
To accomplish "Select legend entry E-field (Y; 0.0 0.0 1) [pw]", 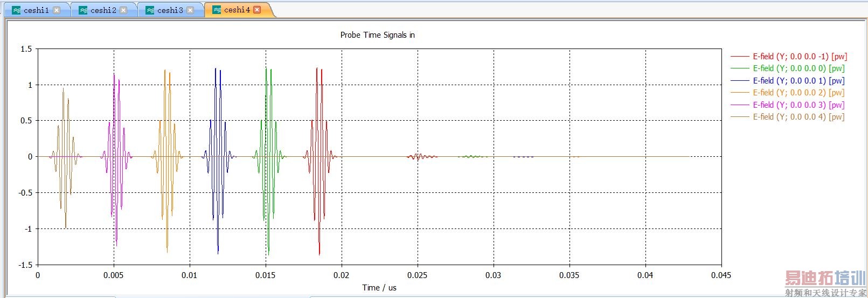I will tap(788, 80).
